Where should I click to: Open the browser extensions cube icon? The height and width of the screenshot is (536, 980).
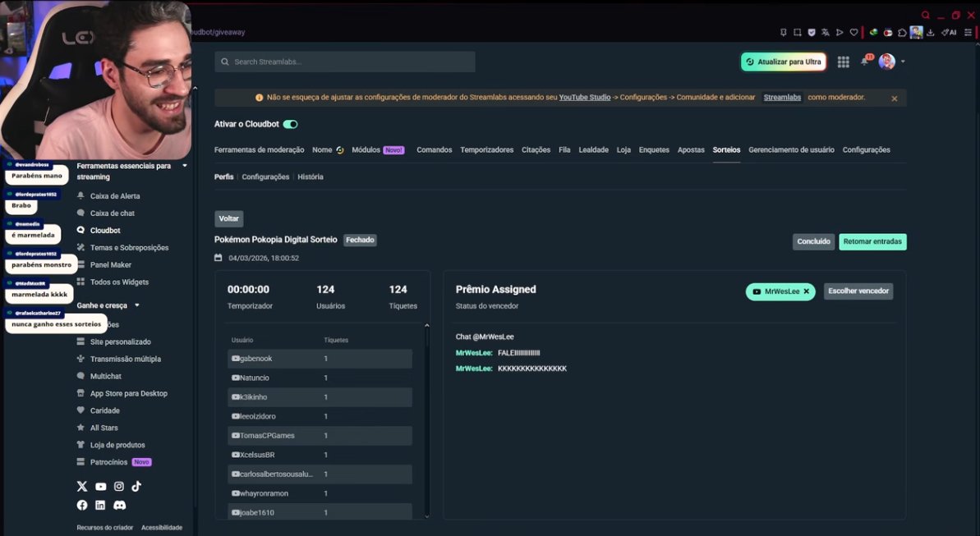click(x=902, y=33)
